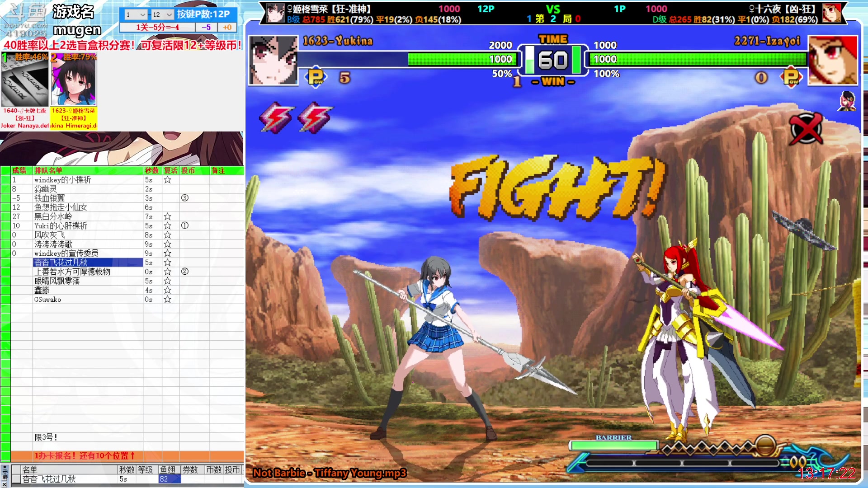Click the 币数 column header in bottom grid
Screen dimensions: 868x488
point(214,469)
